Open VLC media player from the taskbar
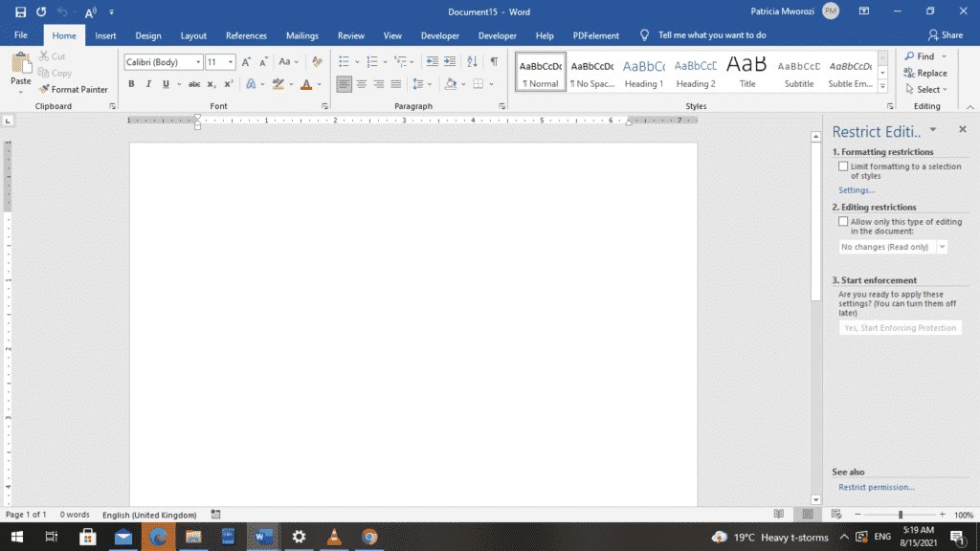The height and width of the screenshot is (551, 980). coord(334,537)
